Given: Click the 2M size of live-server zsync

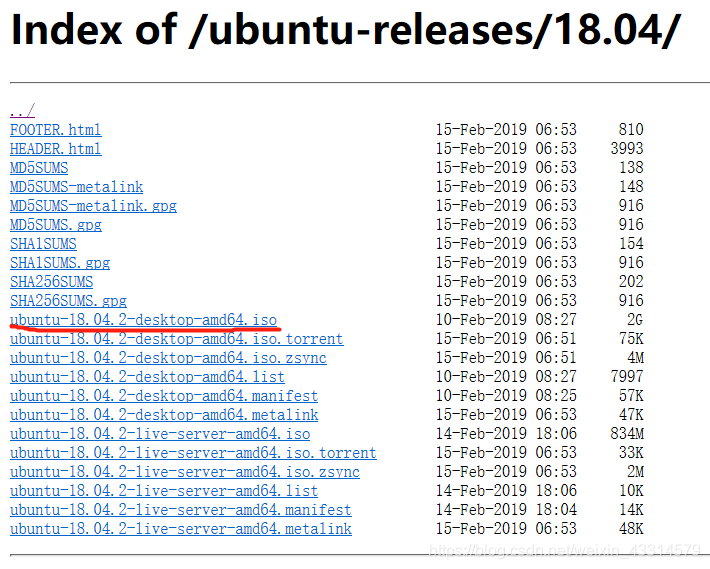Looking at the screenshot, I should 635,472.
